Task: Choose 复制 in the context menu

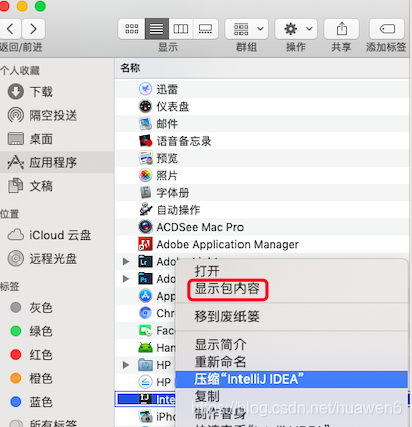Action: 207,396
